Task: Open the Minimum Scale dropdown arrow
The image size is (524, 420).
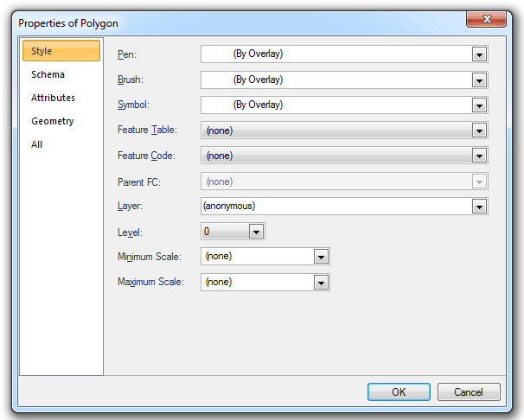Action: pyautogui.click(x=321, y=257)
